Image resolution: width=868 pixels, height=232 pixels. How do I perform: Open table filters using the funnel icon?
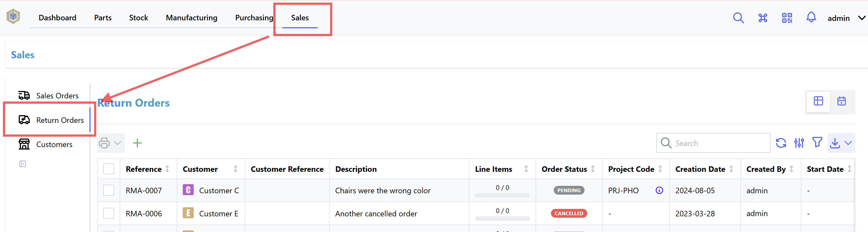(817, 143)
